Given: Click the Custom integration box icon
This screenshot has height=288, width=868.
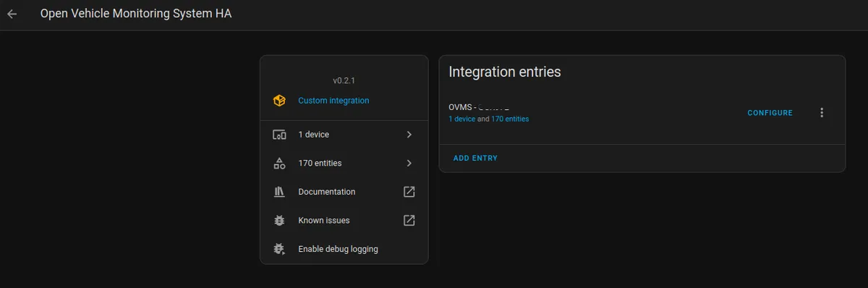Looking at the screenshot, I should click(279, 101).
